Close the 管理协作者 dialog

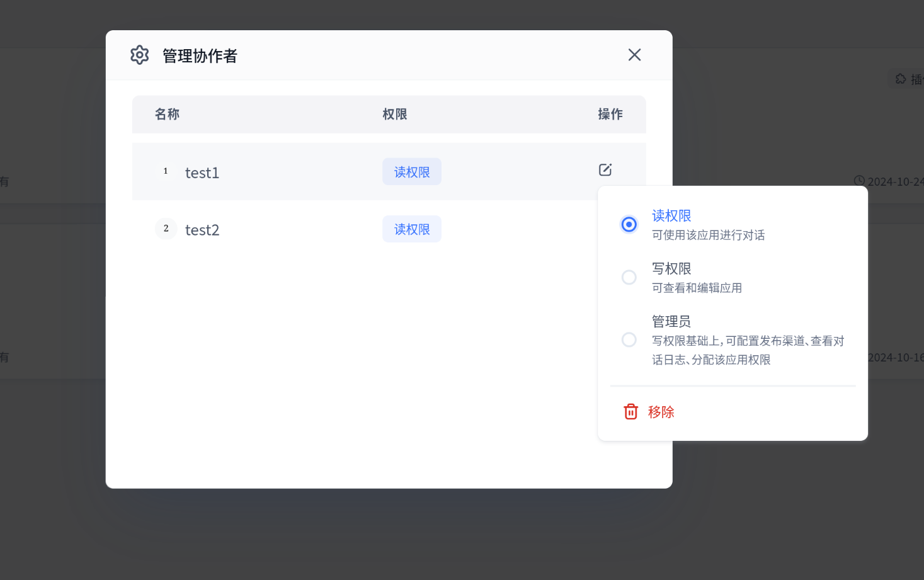634,55
